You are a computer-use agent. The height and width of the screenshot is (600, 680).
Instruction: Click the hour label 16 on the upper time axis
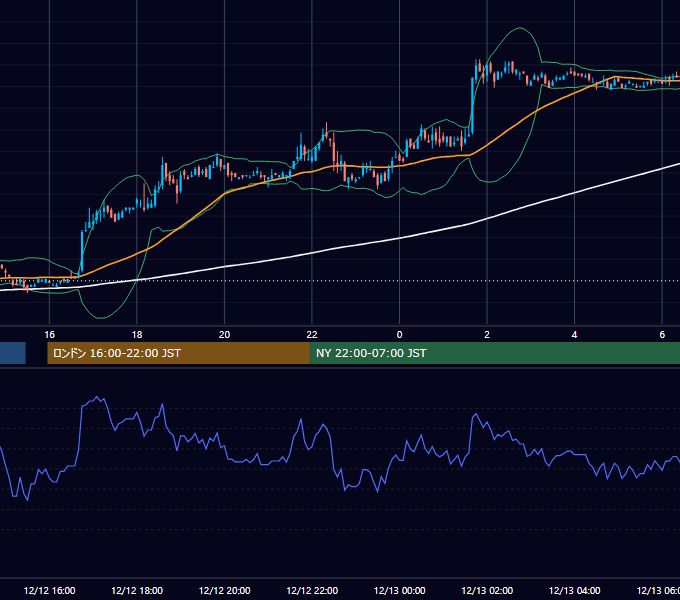click(49, 335)
